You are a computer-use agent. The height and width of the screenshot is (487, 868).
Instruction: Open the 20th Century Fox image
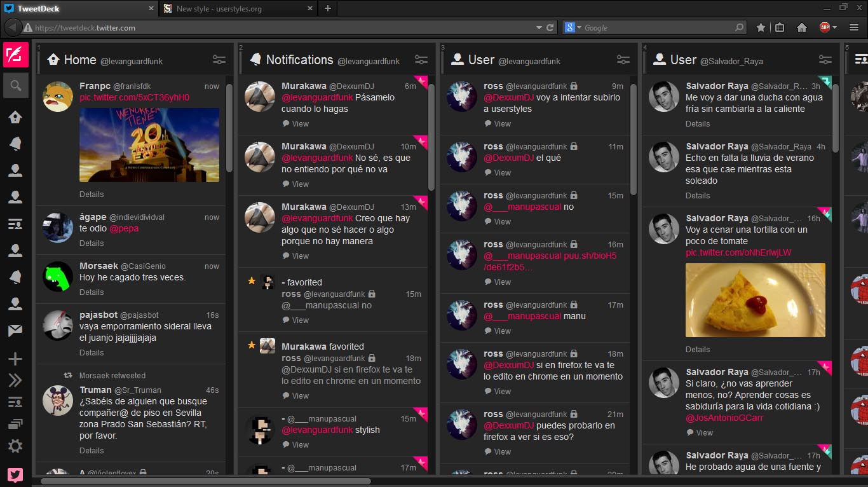[149, 145]
